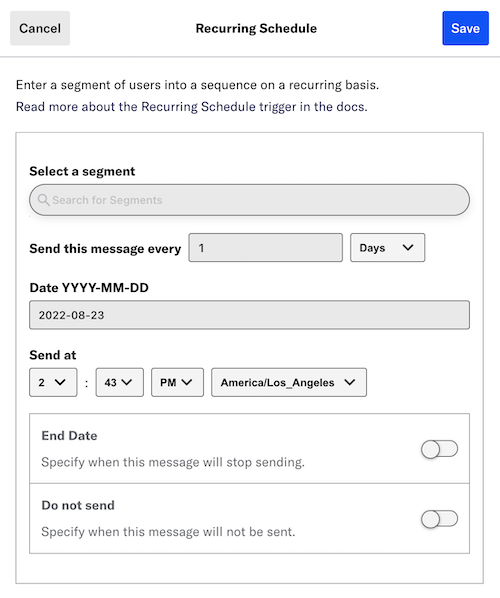Open the America/Los_Angeles timezone dropdown
500x598 pixels.
(289, 383)
